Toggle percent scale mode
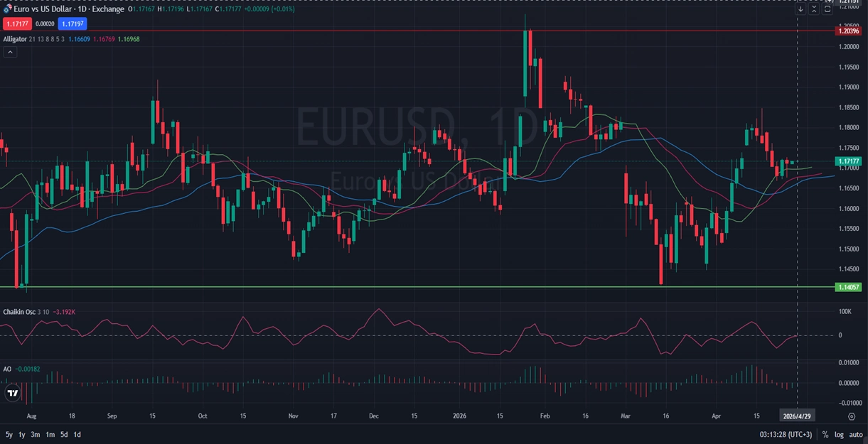Viewport: 868px width, 444px height. click(x=825, y=434)
